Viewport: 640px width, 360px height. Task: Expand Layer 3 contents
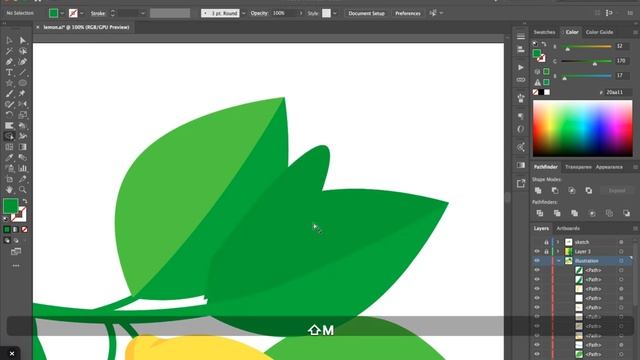pyautogui.click(x=558, y=251)
